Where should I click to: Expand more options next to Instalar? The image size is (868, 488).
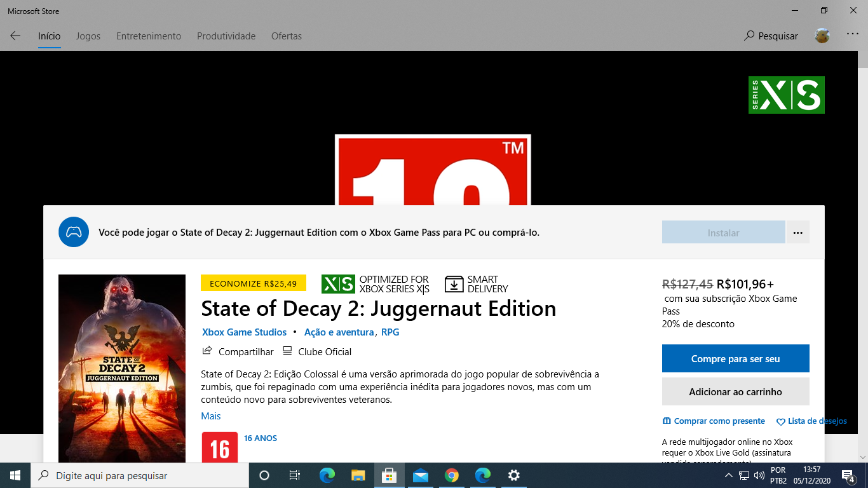[797, 233]
